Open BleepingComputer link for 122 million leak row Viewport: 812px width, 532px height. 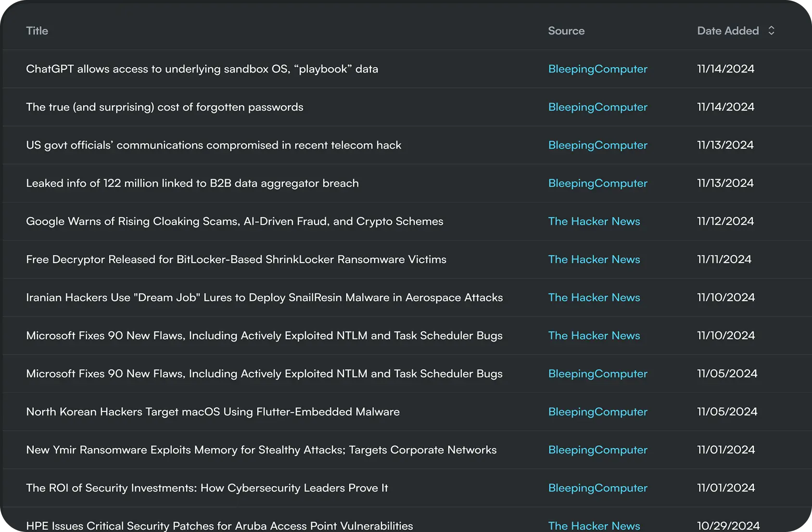click(x=598, y=183)
